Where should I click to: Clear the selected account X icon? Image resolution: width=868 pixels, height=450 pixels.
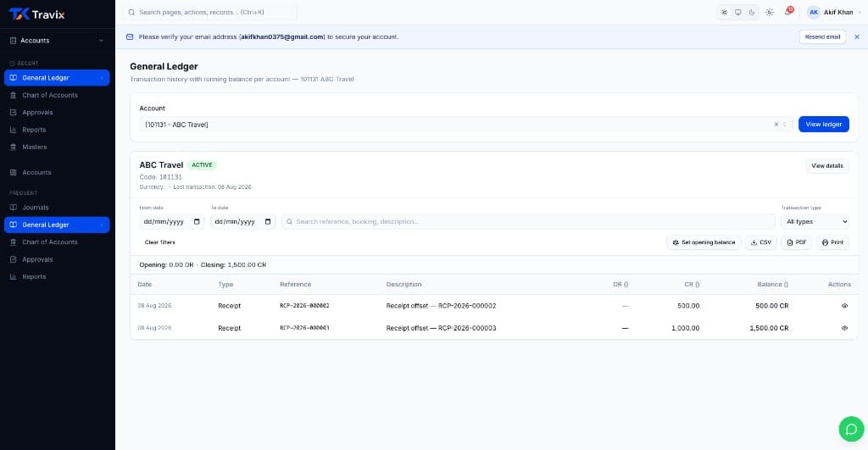pyautogui.click(x=776, y=125)
